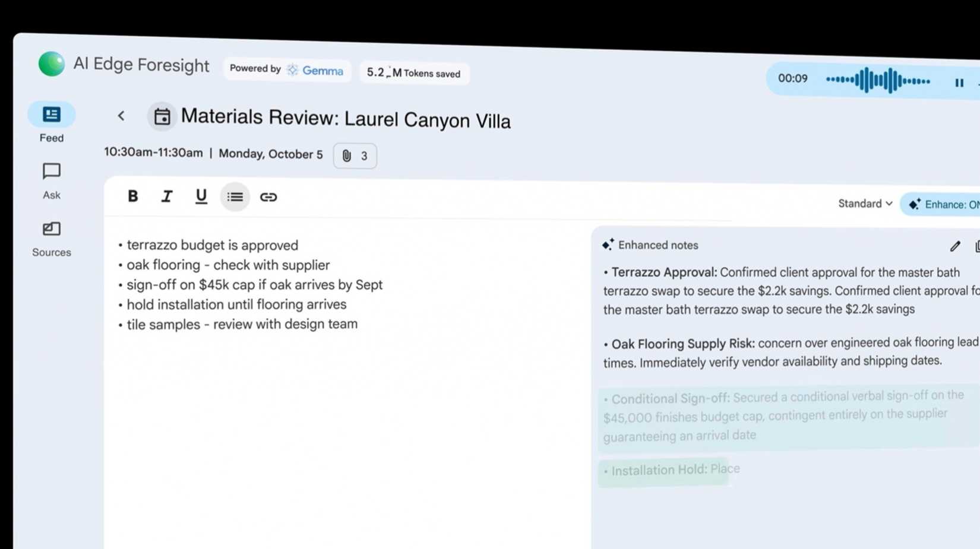980x549 pixels.
Task: Click the Tokens saved badge
Action: pos(414,73)
